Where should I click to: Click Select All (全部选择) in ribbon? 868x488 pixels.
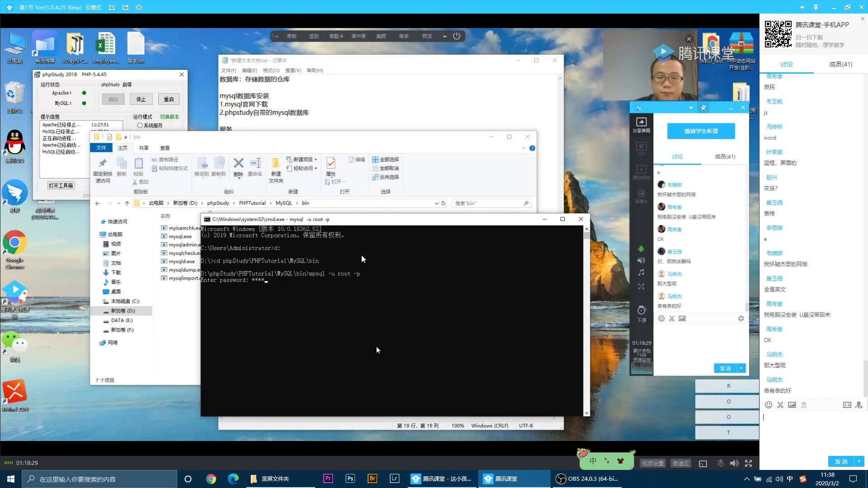(386, 160)
